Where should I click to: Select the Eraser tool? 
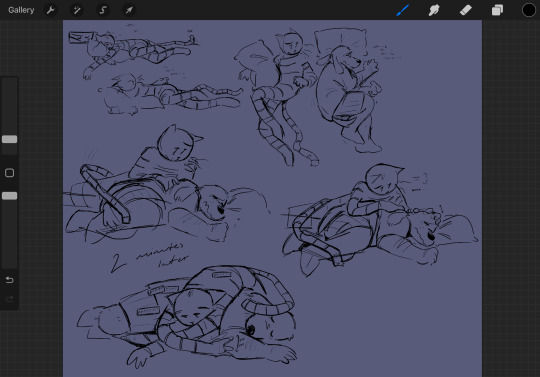point(466,10)
